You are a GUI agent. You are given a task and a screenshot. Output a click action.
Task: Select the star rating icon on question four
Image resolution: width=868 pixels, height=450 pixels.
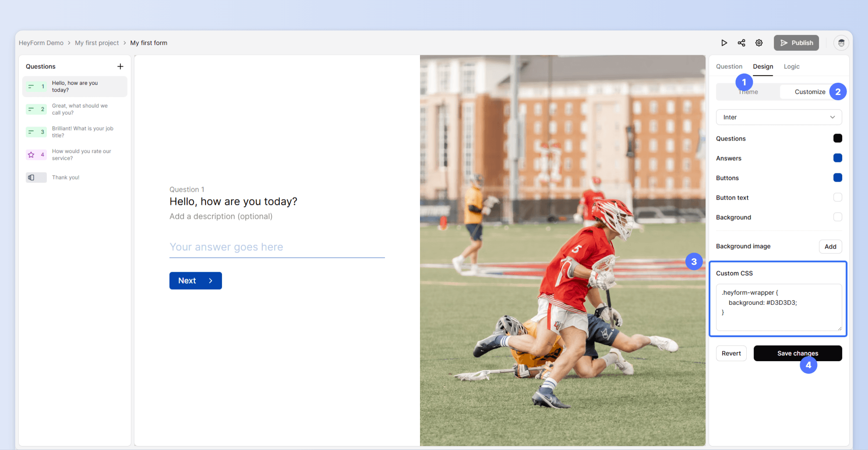pos(31,155)
